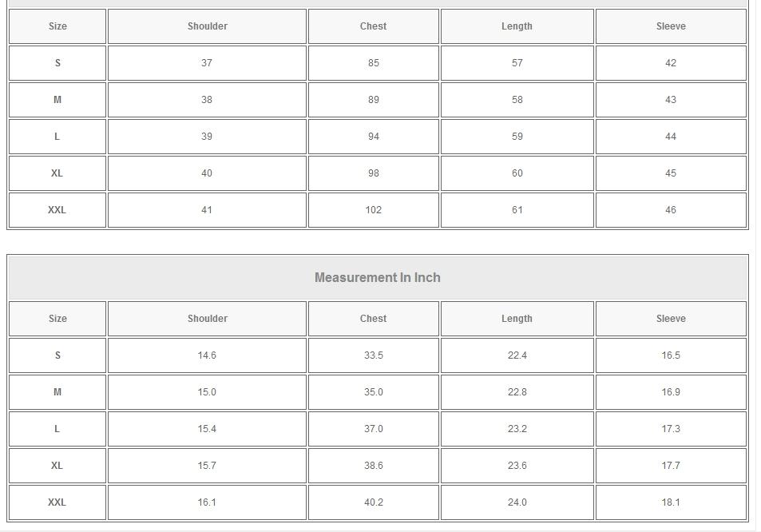Select the 38.6 chest cell
The image size is (761, 532).
point(373,466)
